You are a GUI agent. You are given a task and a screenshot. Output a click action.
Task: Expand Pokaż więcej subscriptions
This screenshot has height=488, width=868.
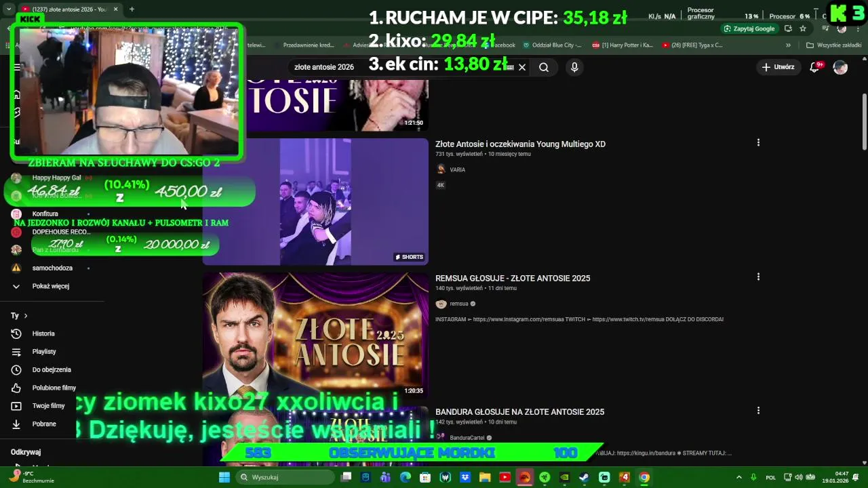tap(51, 286)
